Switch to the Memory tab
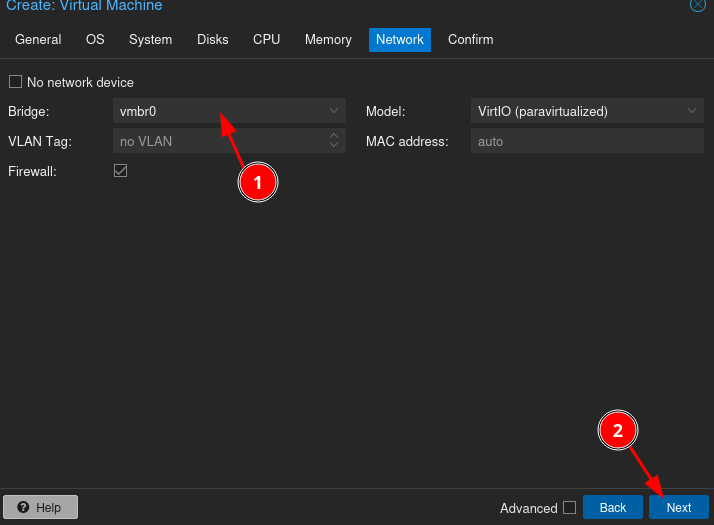Image resolution: width=714 pixels, height=525 pixels. (328, 40)
